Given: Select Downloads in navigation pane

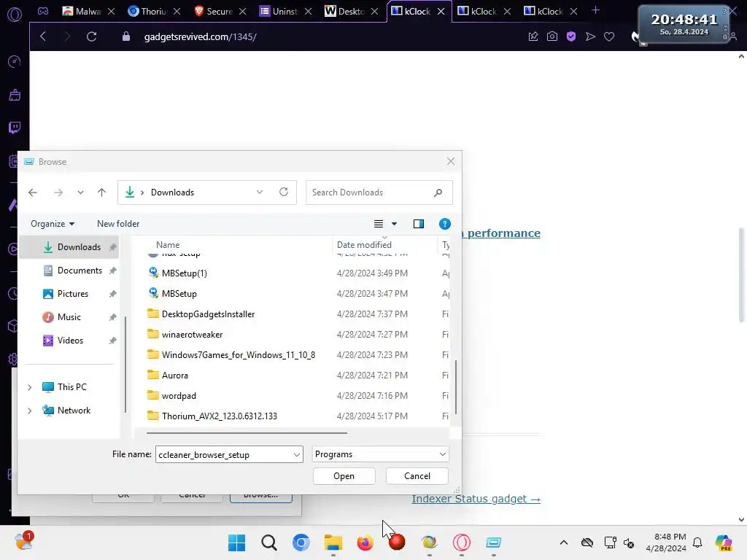Looking at the screenshot, I should point(69,247).
